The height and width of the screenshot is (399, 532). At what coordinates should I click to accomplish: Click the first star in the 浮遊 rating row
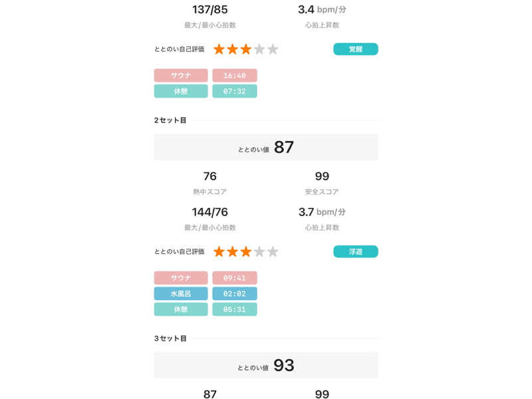[x=219, y=251]
